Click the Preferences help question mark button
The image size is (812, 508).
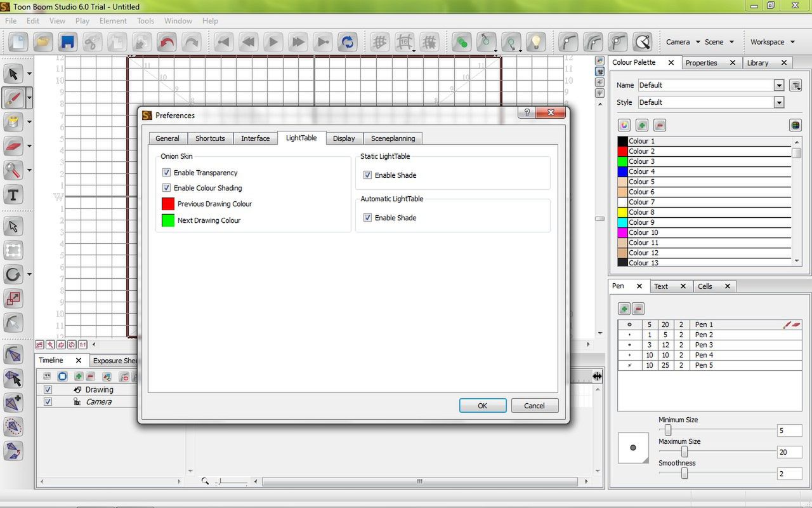526,113
